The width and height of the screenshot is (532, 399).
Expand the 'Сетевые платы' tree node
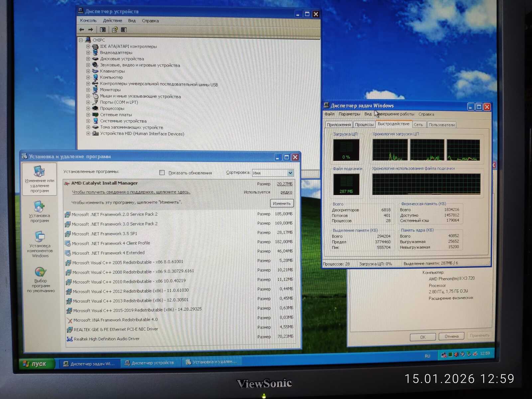[x=88, y=115]
